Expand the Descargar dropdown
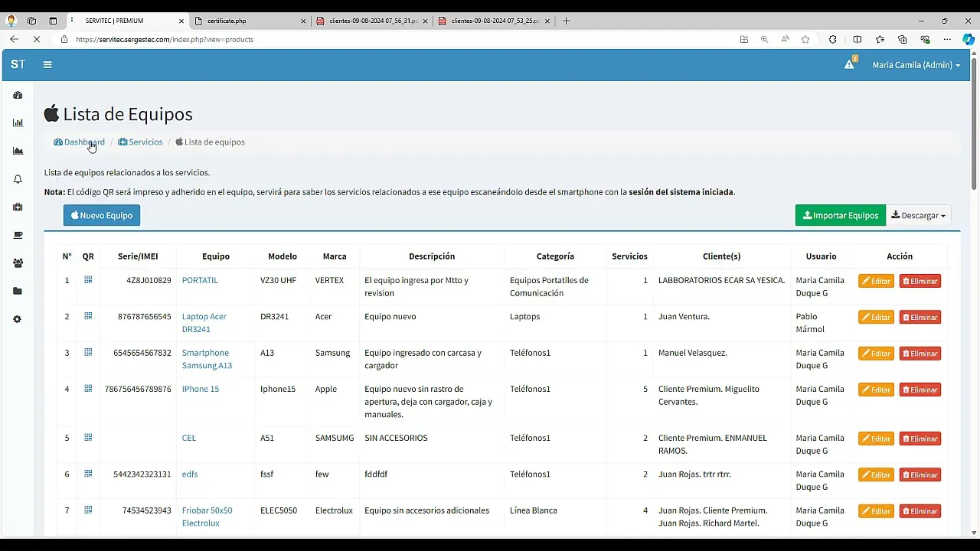 pos(918,215)
